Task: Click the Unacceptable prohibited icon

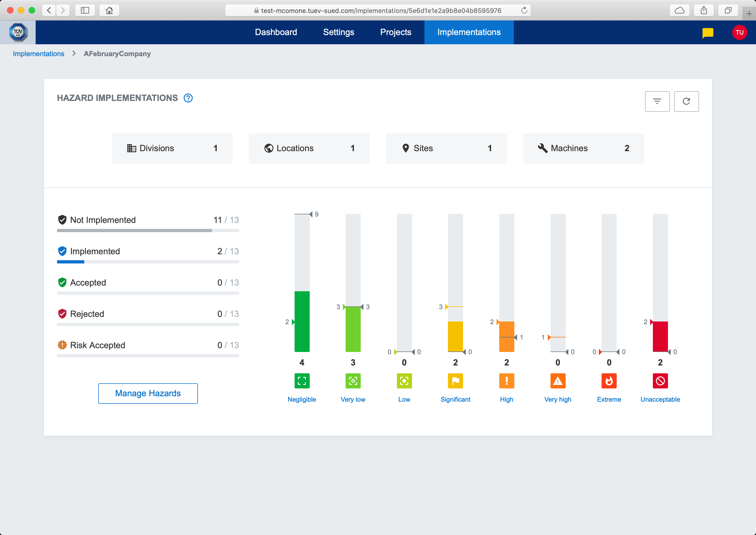Action: click(x=660, y=381)
